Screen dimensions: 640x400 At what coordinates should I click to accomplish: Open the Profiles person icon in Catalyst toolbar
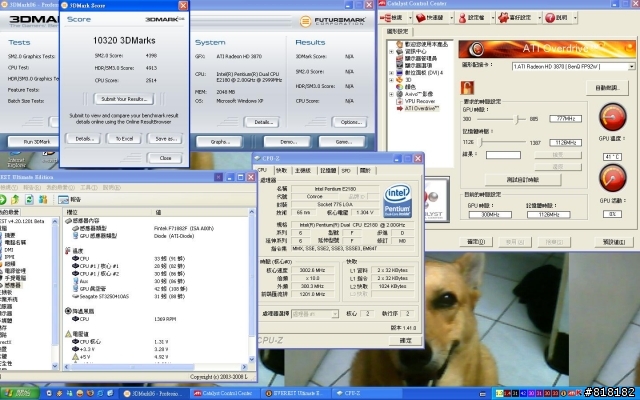(462, 18)
